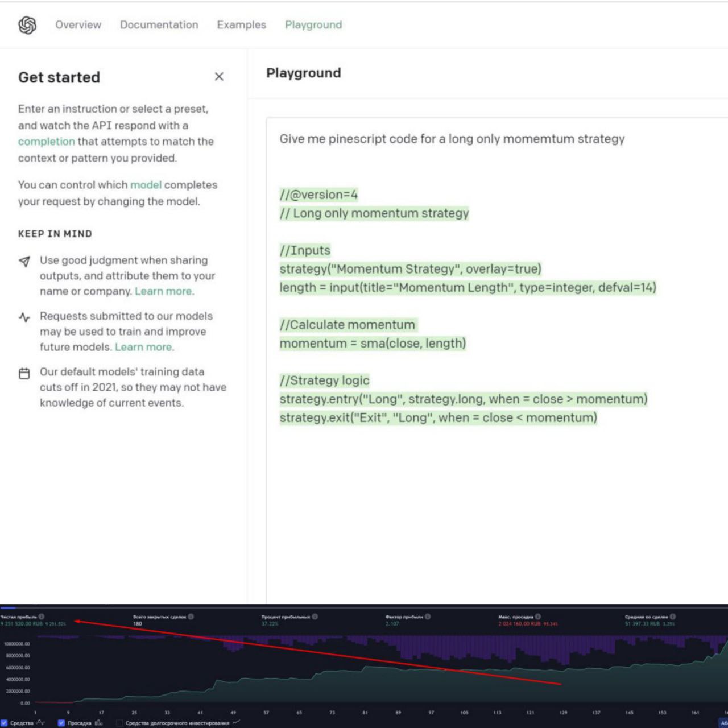Click the 'Playground' page heading
Image resolution: width=728 pixels, height=728 pixels.
304,73
